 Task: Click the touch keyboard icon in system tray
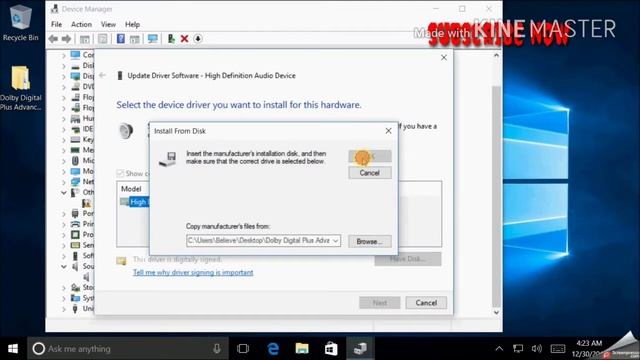point(558,349)
